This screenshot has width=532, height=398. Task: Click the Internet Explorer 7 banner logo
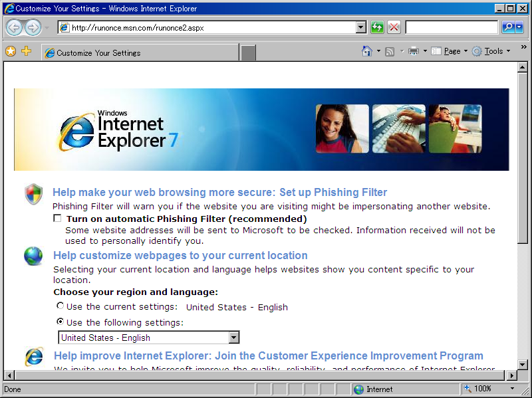119,131
